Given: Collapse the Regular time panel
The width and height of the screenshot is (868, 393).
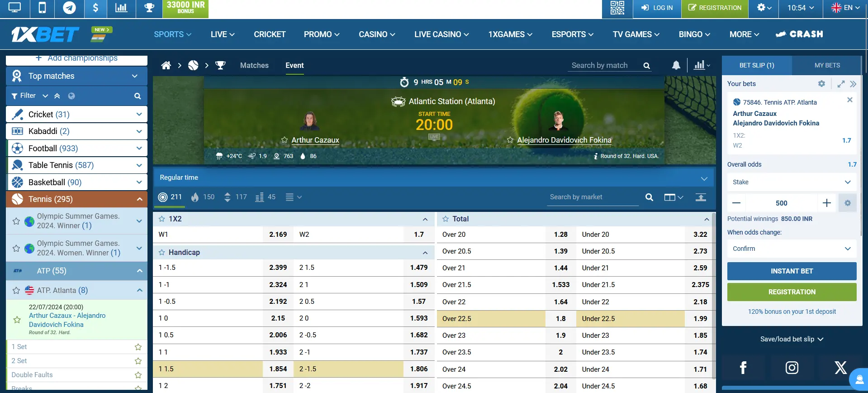Looking at the screenshot, I should tap(704, 178).
